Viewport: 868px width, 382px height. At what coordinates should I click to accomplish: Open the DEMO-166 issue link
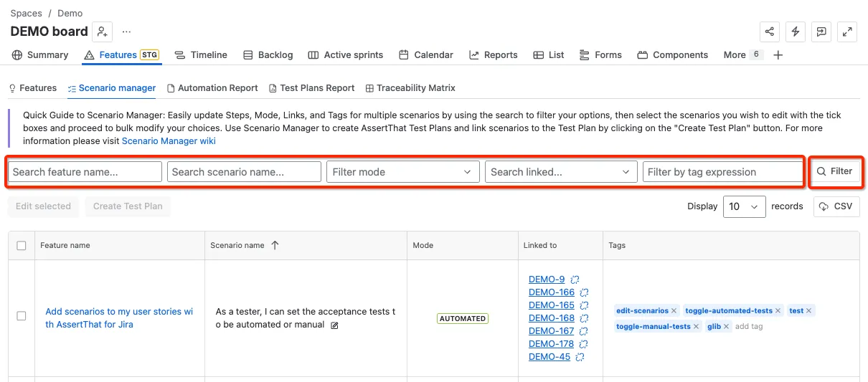(x=552, y=292)
